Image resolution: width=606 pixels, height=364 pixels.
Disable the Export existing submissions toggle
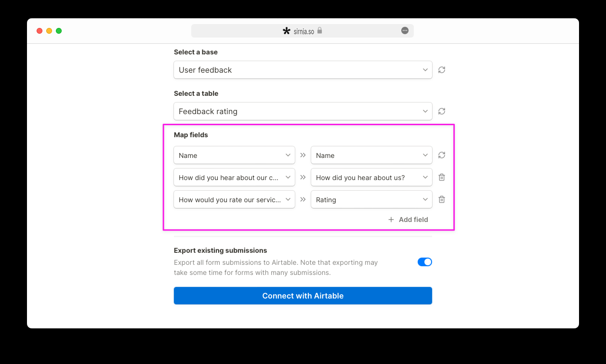click(425, 262)
